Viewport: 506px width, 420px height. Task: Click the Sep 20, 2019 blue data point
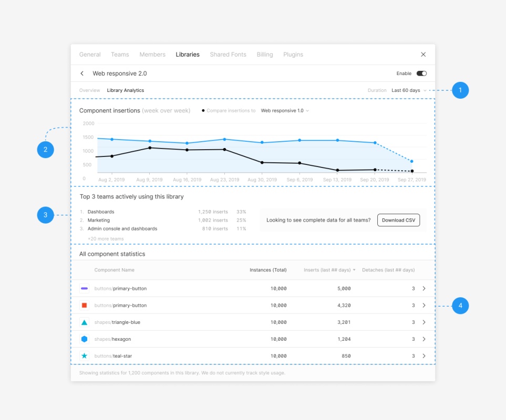[x=375, y=142]
